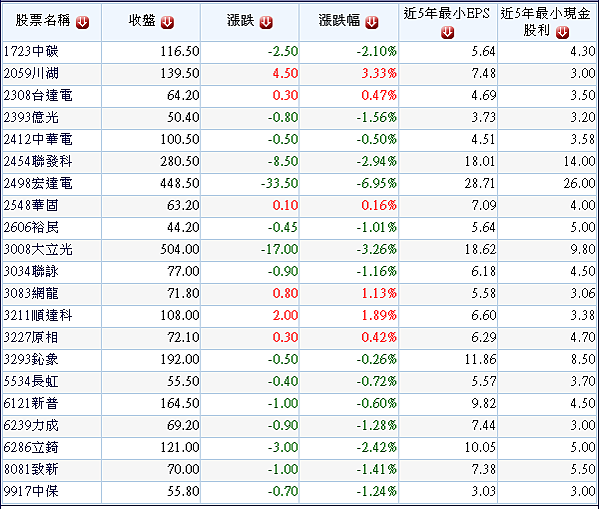Click closing price 55.80 for 中保
Screen dimensions: 600x509
point(183,491)
